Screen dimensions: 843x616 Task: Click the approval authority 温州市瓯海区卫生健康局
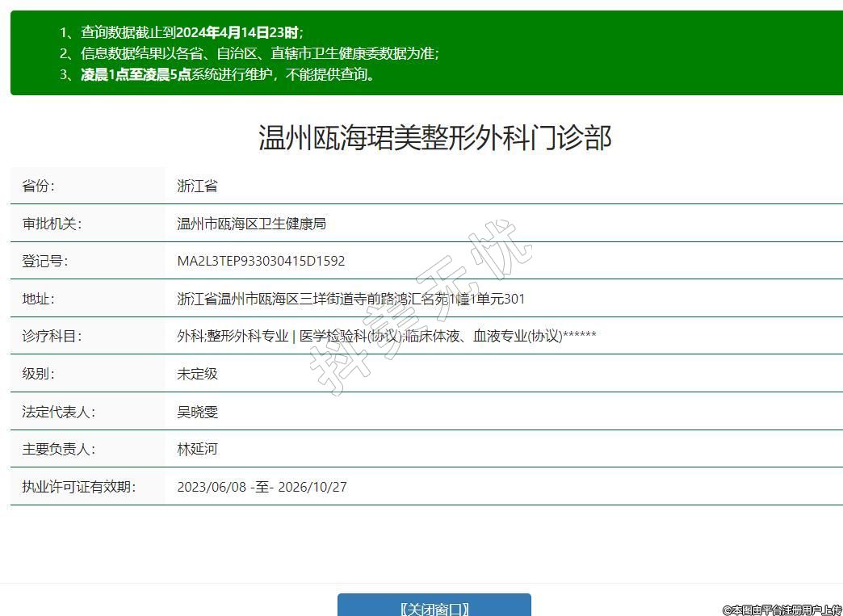point(251,224)
